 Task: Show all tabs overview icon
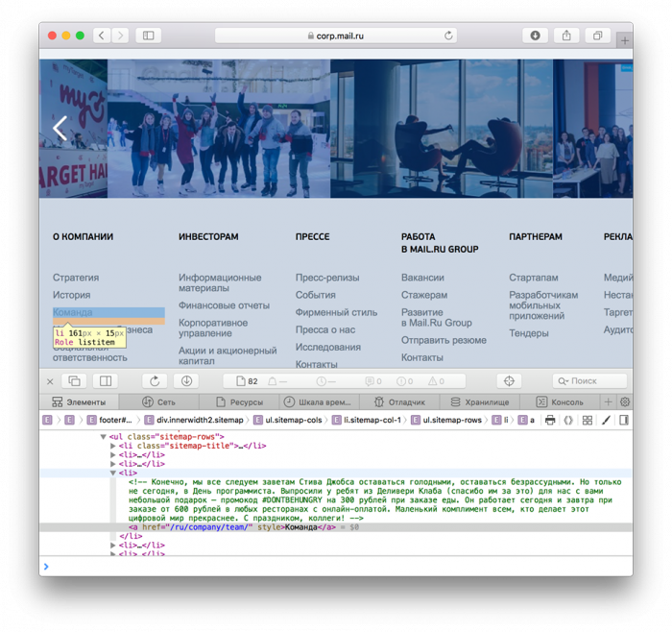point(597,36)
